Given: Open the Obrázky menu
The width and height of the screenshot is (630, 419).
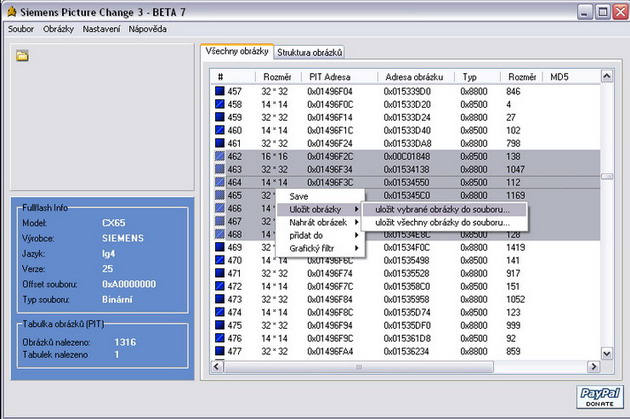Looking at the screenshot, I should [x=58, y=29].
